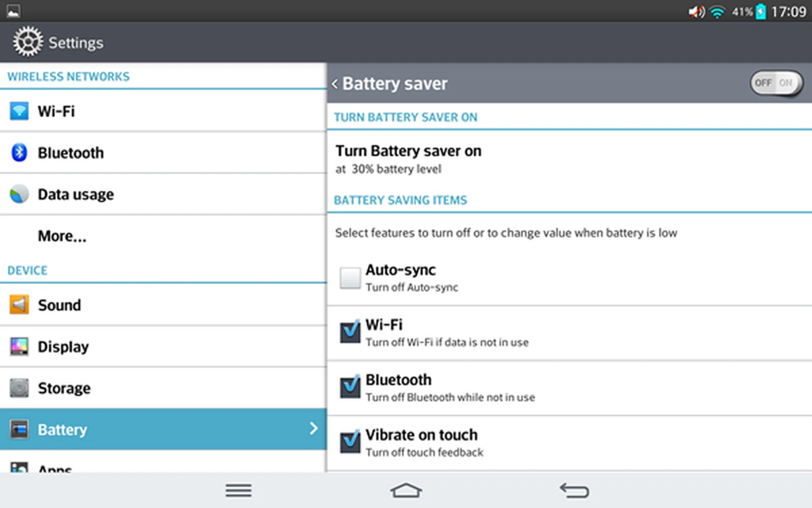Open the hamburger menu button

(239, 491)
